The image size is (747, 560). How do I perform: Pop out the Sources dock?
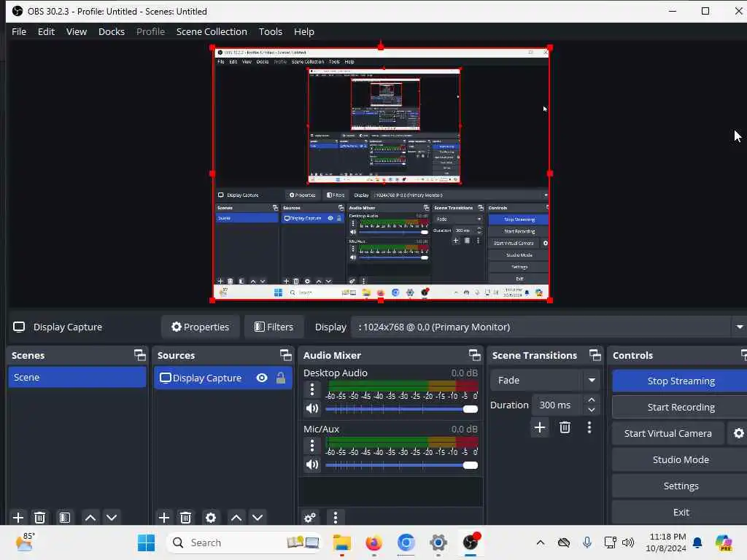coord(285,355)
